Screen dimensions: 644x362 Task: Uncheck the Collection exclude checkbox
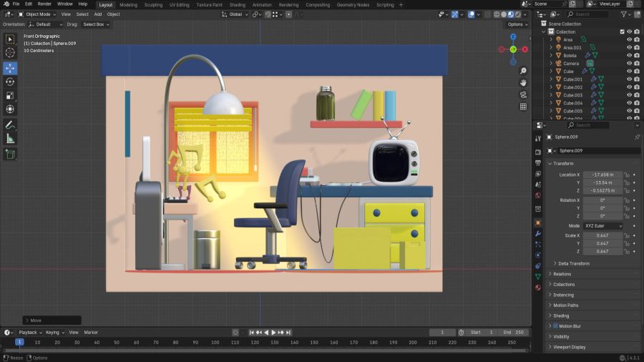point(622,31)
